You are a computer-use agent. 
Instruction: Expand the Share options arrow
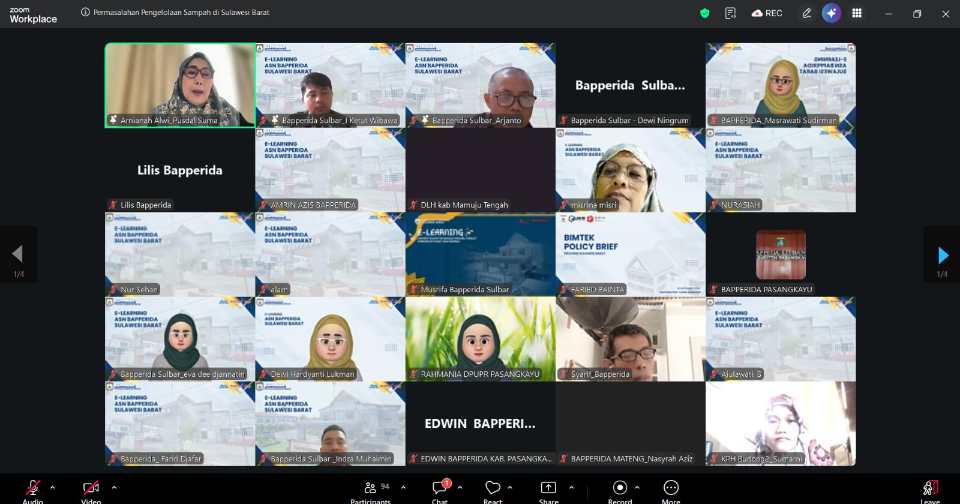click(571, 487)
